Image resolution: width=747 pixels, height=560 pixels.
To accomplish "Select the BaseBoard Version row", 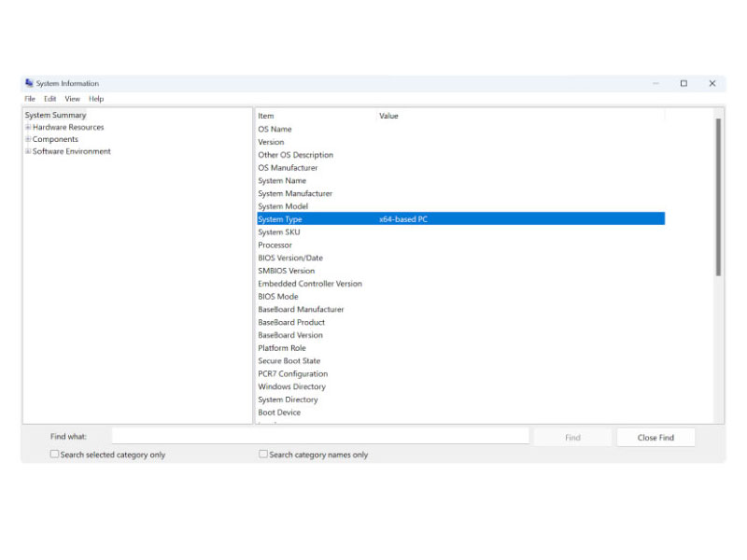I will coord(460,335).
